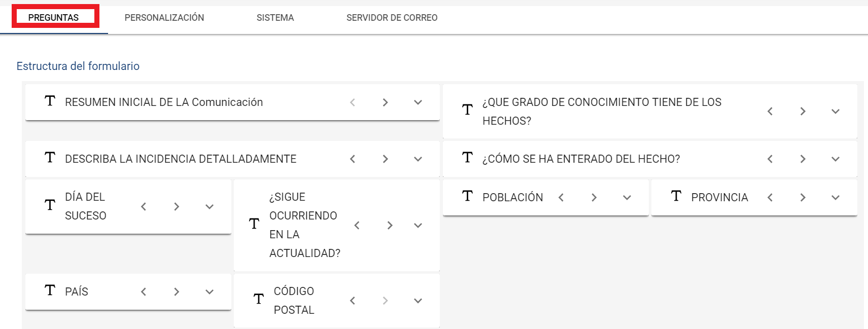Go to SERVIDOR DE CORREO tab
868x329 pixels.
pos(392,18)
